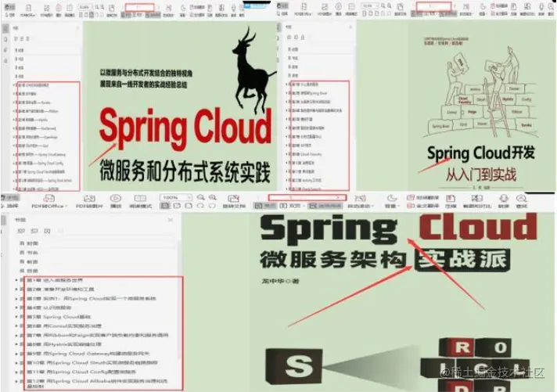Close bookmark panel in top-left window
This screenshot has width=557, height=392.
click(x=77, y=27)
